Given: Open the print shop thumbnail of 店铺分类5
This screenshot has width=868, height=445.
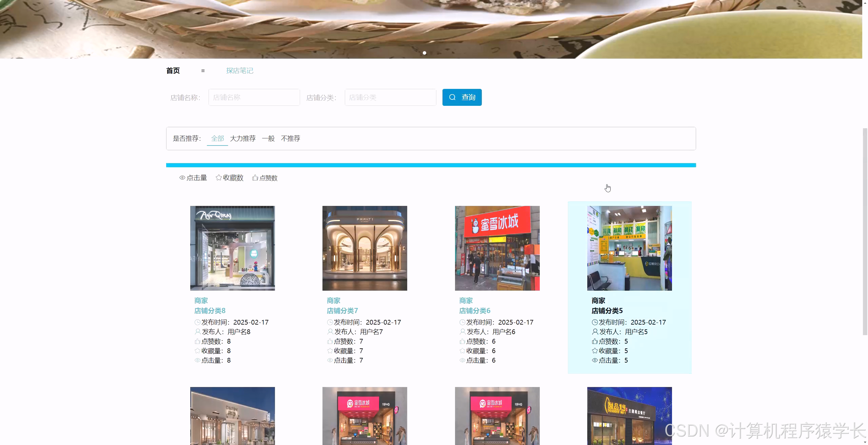Looking at the screenshot, I should point(630,248).
